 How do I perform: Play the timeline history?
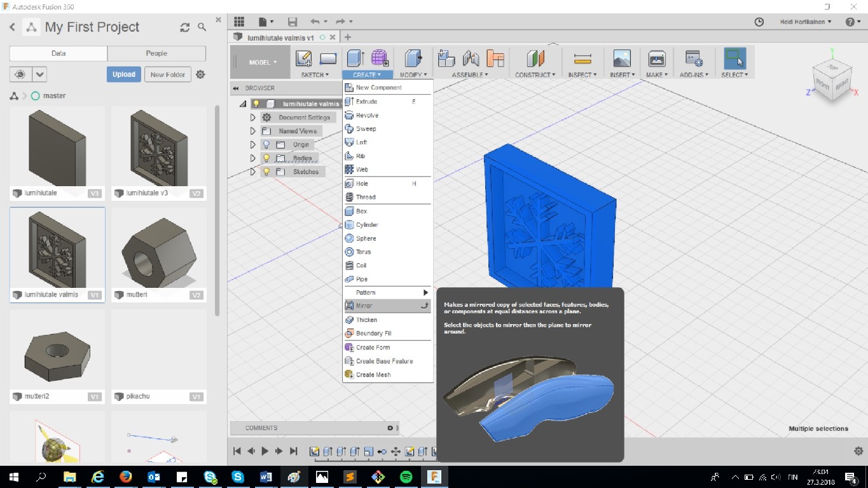pos(265,451)
